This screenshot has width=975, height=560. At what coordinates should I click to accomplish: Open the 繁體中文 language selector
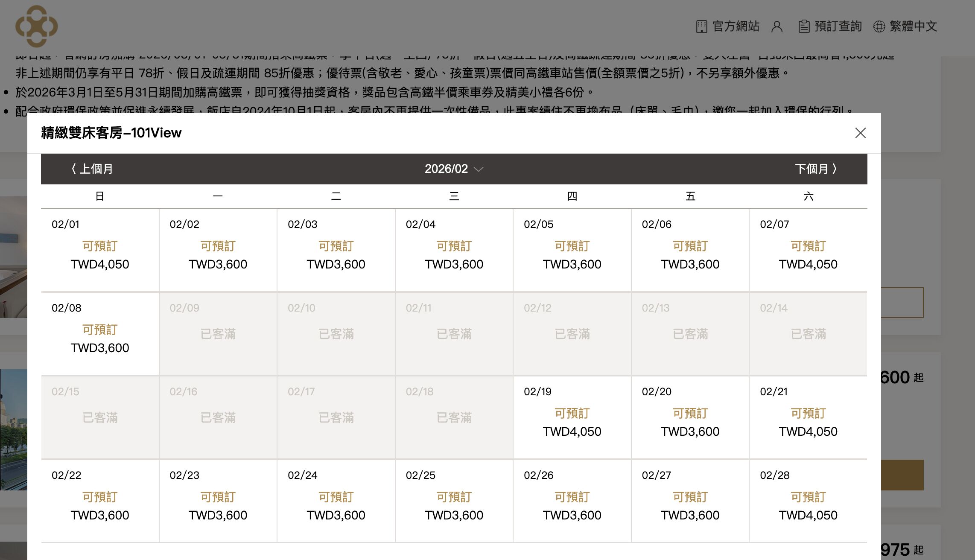(913, 26)
